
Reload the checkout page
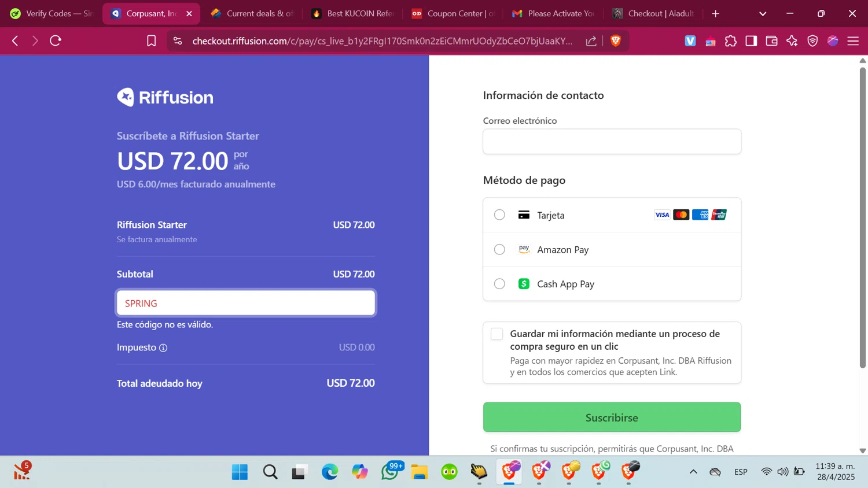[x=56, y=40]
